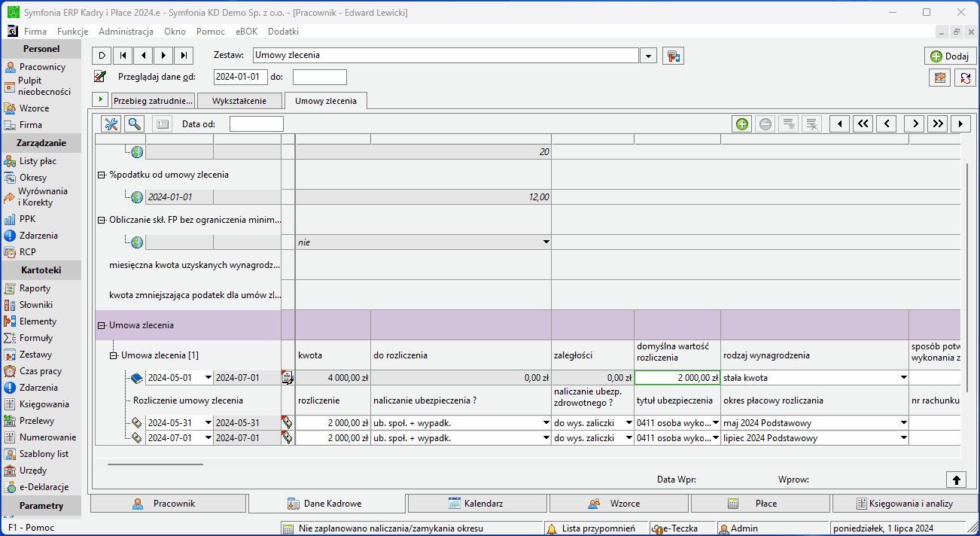The image size is (980, 536).
Task: Open Urzędy in Kartoteki sidebar
Action: pos(26,471)
